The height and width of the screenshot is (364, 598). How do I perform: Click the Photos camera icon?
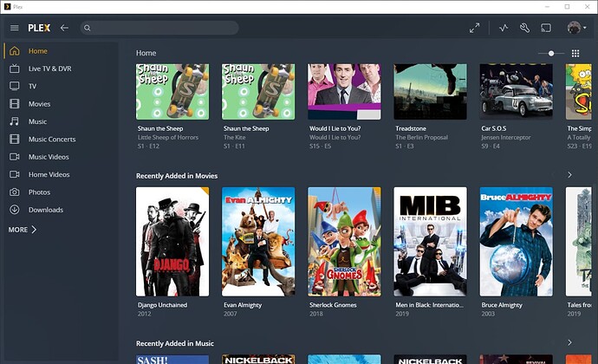[x=15, y=192]
